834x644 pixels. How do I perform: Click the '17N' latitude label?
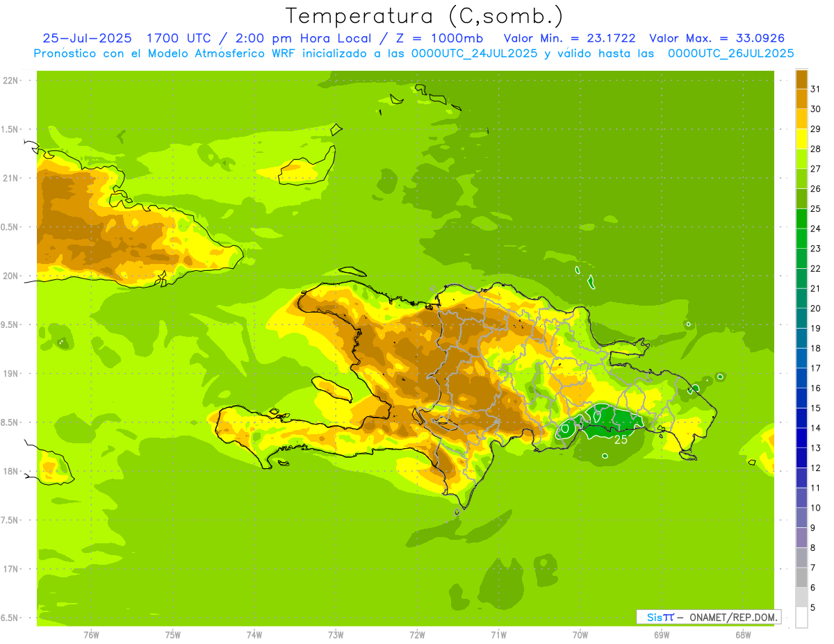pyautogui.click(x=12, y=569)
